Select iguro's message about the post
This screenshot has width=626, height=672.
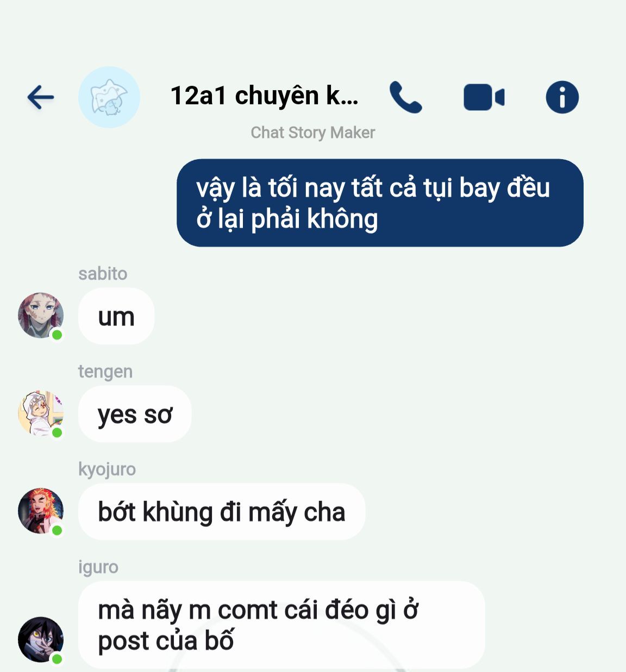[281, 625]
